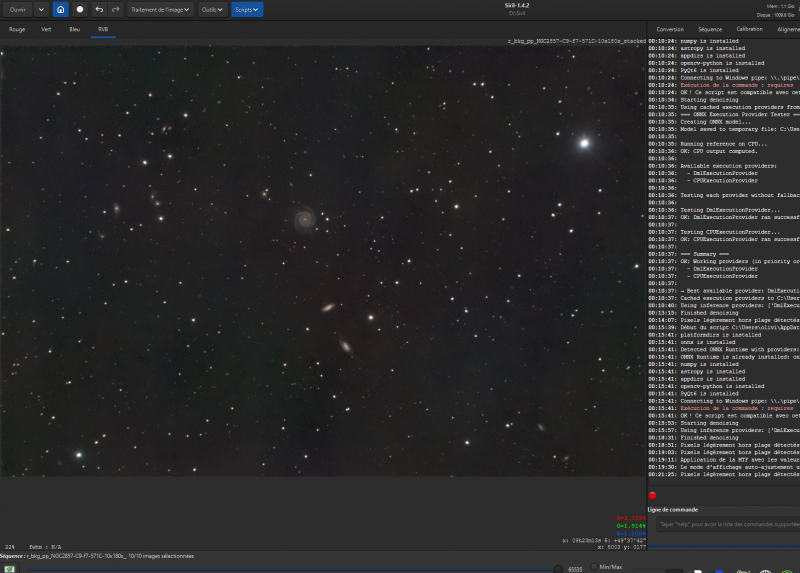The height and width of the screenshot is (573, 800).
Task: Open the Traitement de l'image menu
Action: [160, 9]
